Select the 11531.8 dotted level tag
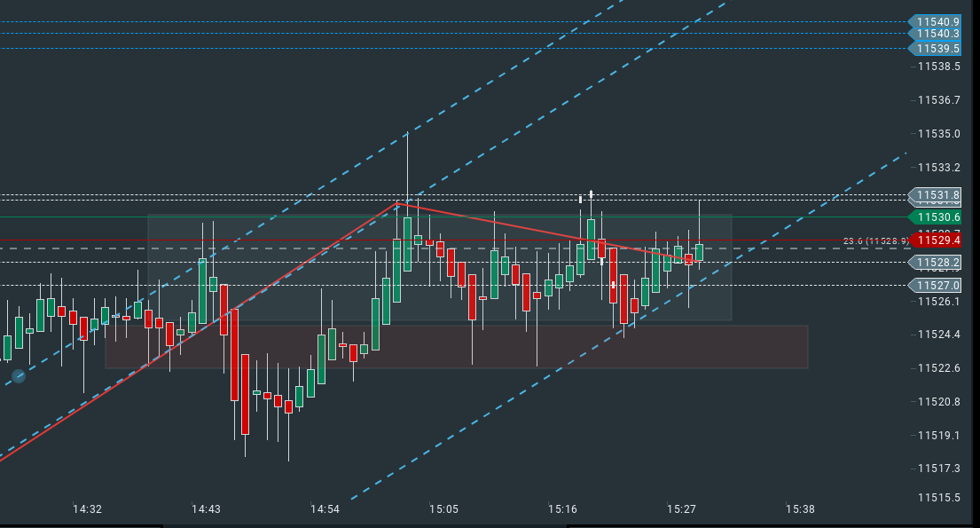 (x=935, y=195)
